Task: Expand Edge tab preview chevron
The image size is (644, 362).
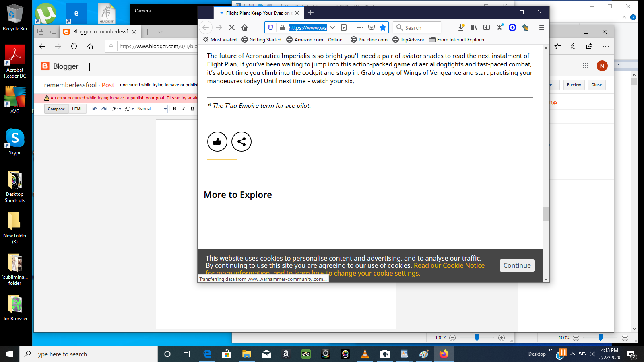Action: 161,32
